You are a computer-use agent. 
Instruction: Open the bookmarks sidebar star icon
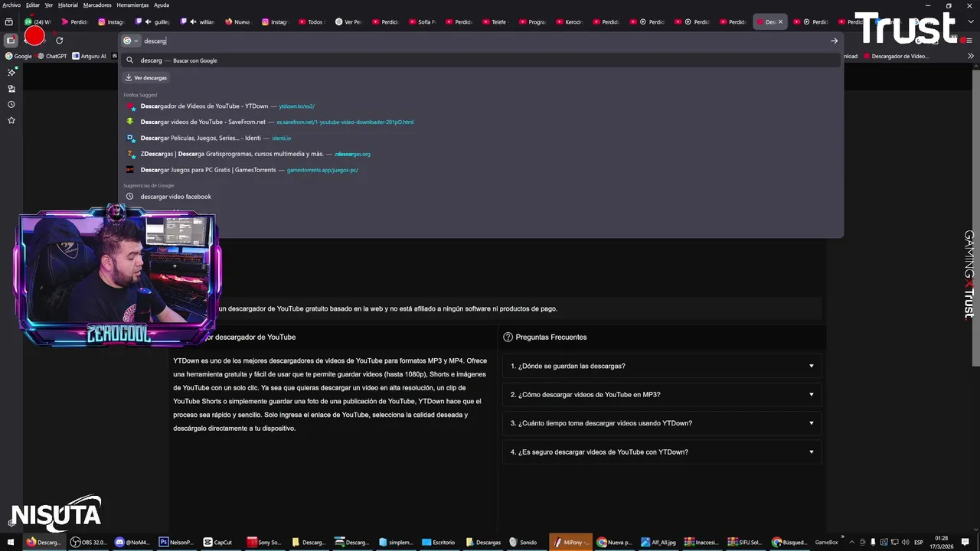pos(11,120)
